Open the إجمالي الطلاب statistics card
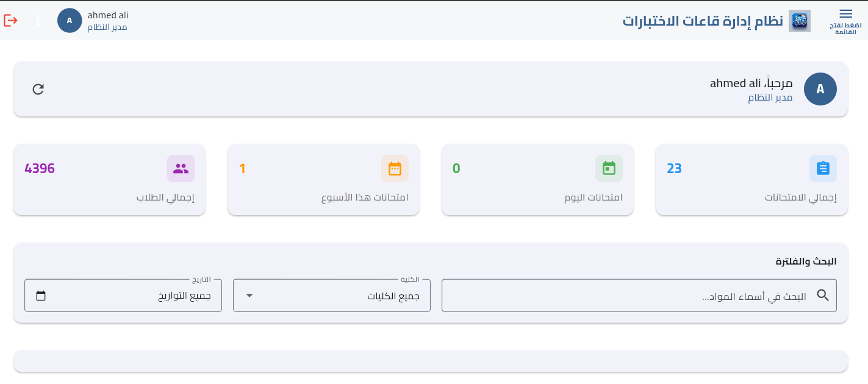The height and width of the screenshot is (384, 868). (109, 180)
